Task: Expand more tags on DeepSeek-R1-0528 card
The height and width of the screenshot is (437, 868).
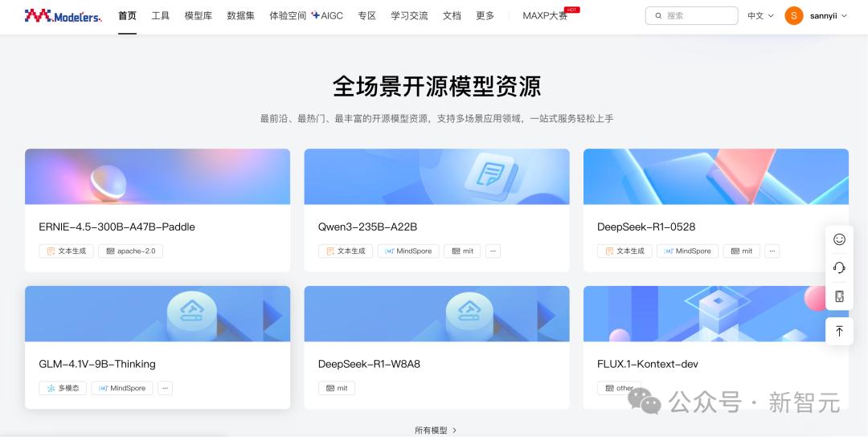Action: tap(772, 251)
